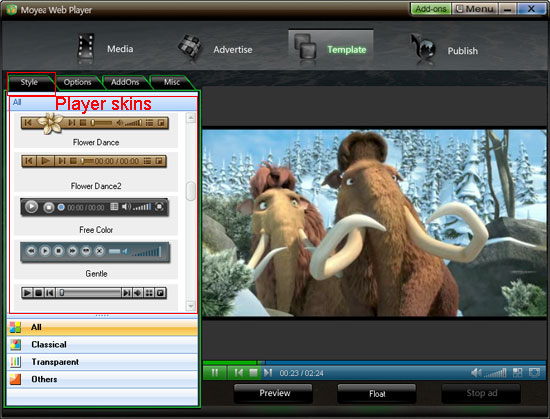Click the skin list scroll down arrow

click(190, 306)
